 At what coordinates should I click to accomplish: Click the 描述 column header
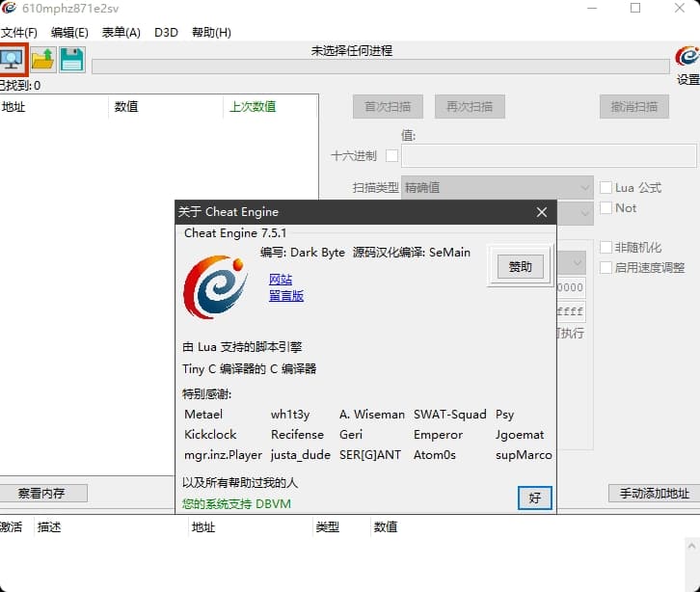(x=49, y=527)
